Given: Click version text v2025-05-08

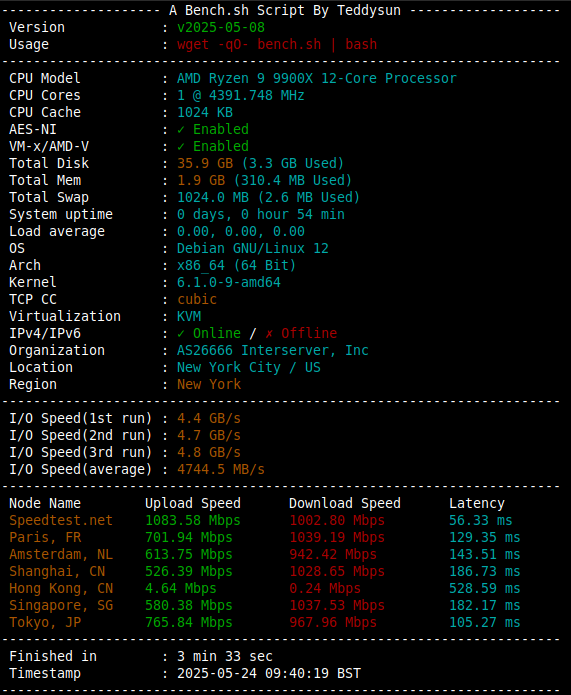Looking at the screenshot, I should pos(221,27).
